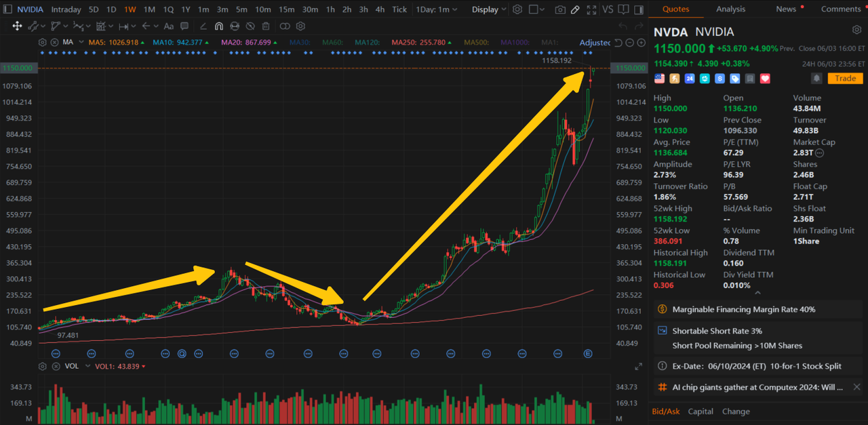868x425 pixels.
Task: Take a chart screenshot with camera icon
Action: coord(559,9)
